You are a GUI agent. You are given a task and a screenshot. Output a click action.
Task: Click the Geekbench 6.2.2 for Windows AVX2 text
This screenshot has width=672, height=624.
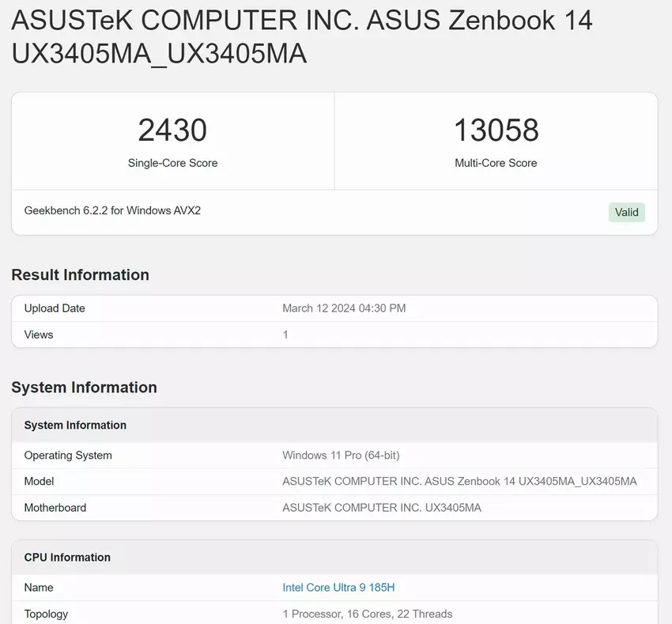pos(112,211)
